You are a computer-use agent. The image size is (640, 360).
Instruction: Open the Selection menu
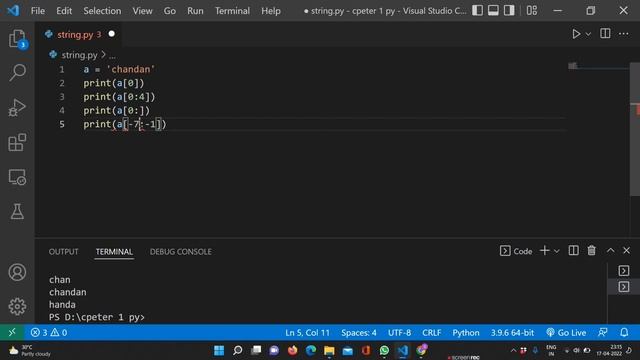(x=102, y=11)
